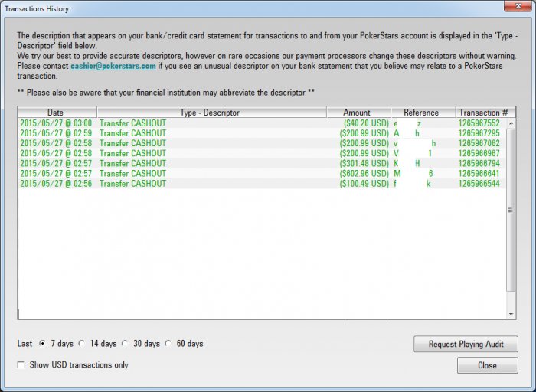This screenshot has height=392, width=536.
Task: Click the vertical scrollbar thumb
Action: (511, 210)
